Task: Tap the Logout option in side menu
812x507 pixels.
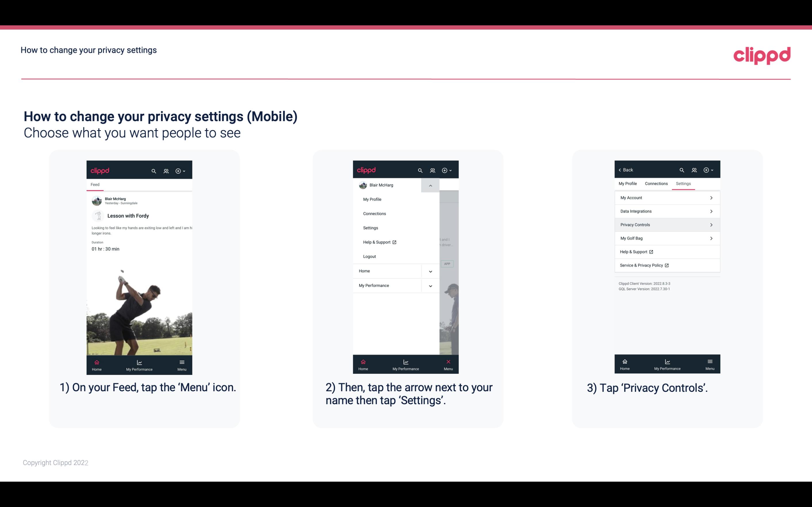Action: [x=369, y=256]
